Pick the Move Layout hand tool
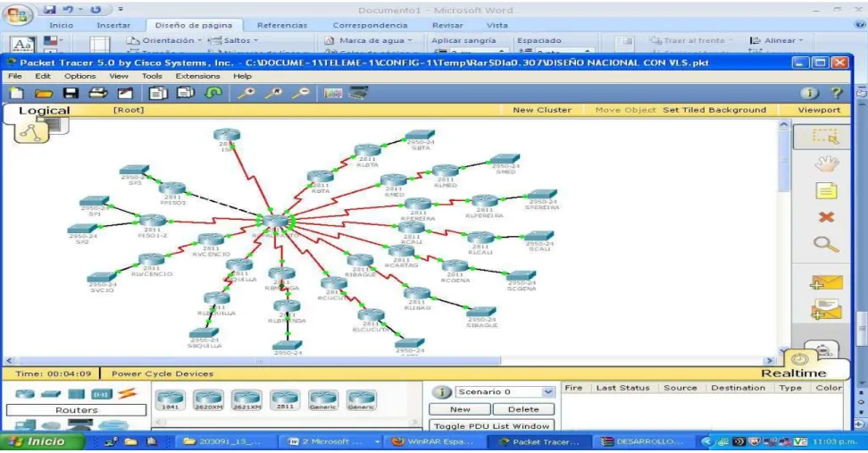868x453 pixels. point(826,164)
